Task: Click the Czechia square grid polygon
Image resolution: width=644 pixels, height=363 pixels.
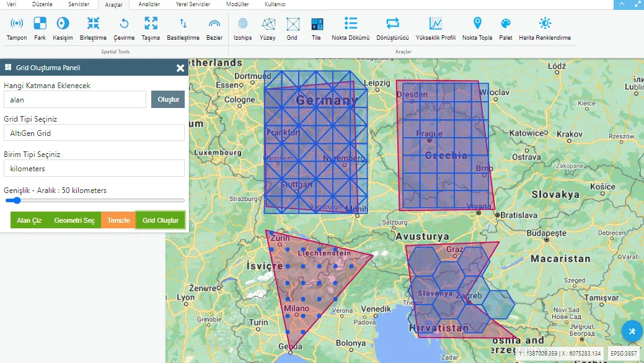Action: [446, 145]
